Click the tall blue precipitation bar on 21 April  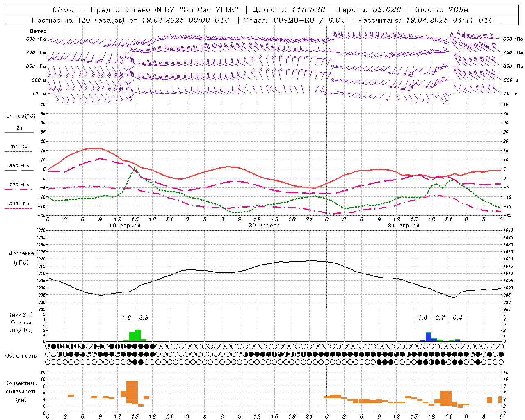pos(428,337)
